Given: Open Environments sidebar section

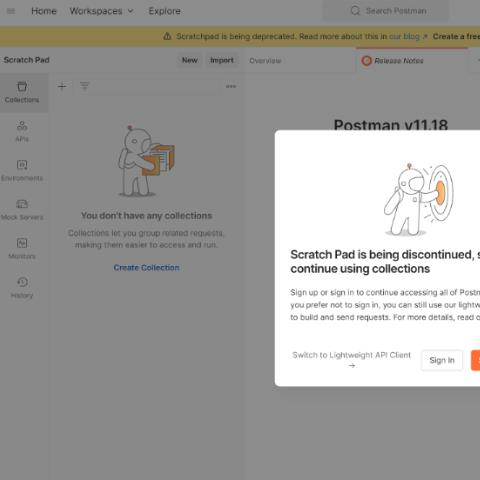Looking at the screenshot, I should 22,171.
